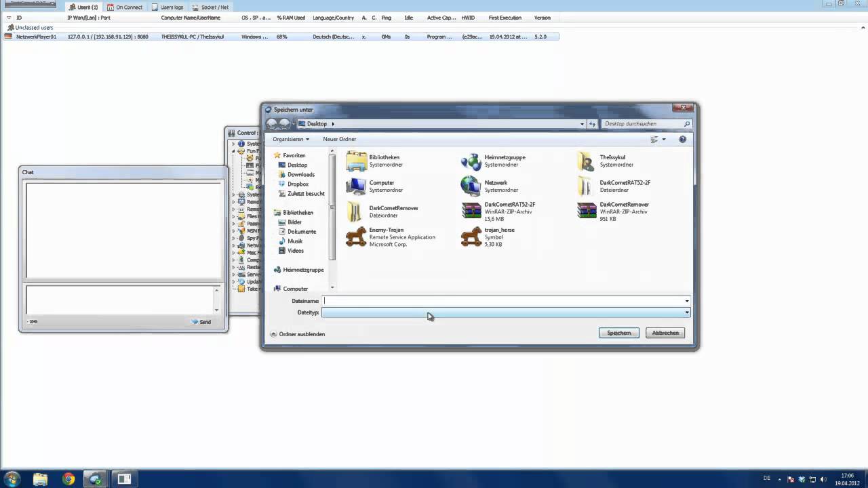Image resolution: width=868 pixels, height=488 pixels.
Task: Select the NetzwerkPlayer01 user row
Action: tap(281, 37)
